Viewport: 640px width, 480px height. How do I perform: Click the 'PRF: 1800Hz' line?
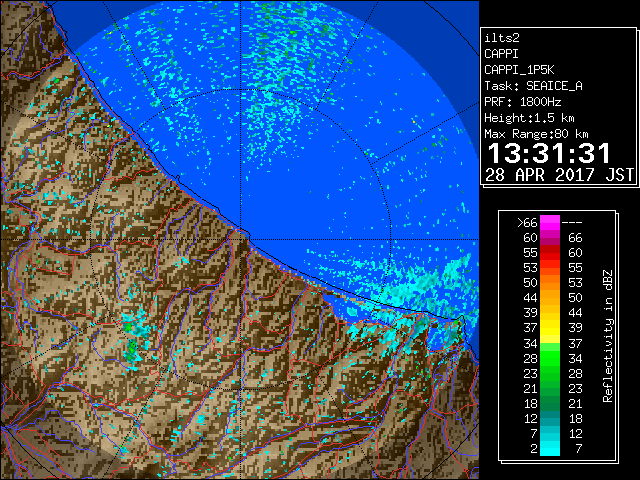point(523,102)
